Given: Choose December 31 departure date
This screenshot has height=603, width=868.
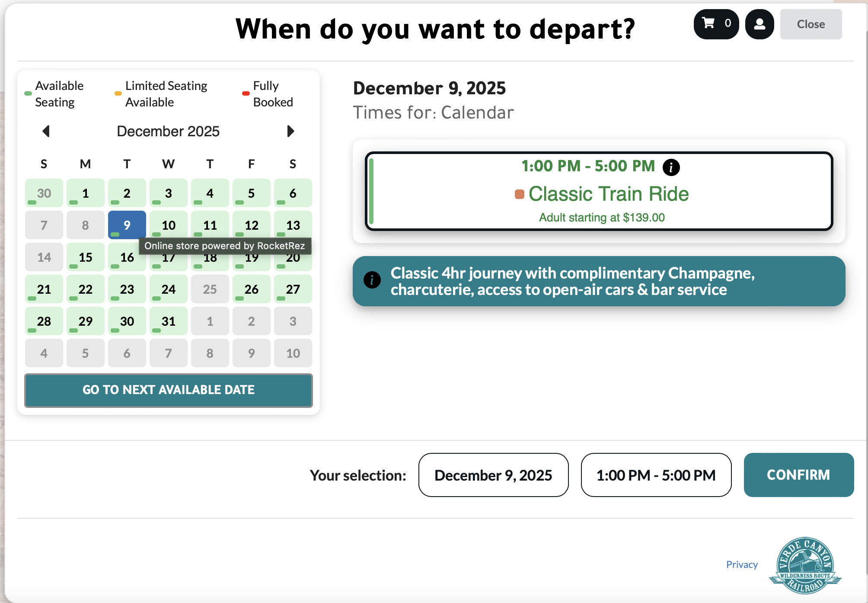Looking at the screenshot, I should point(169,321).
